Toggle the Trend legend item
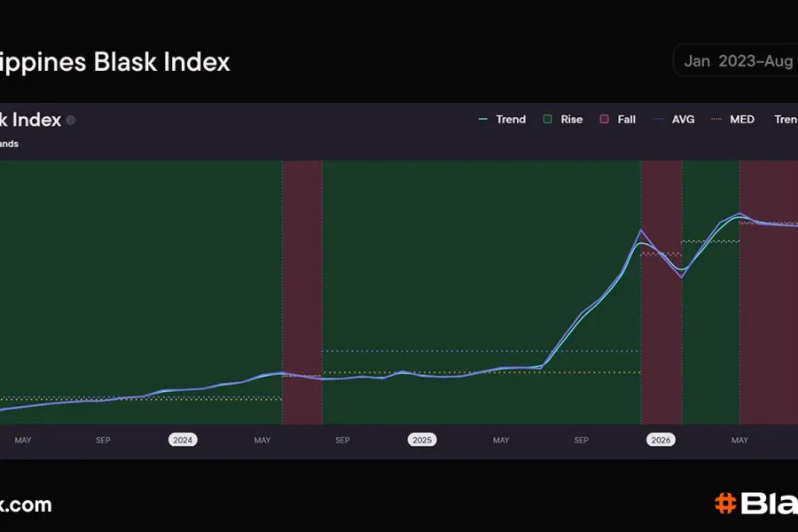The height and width of the screenshot is (532, 798). (x=503, y=119)
